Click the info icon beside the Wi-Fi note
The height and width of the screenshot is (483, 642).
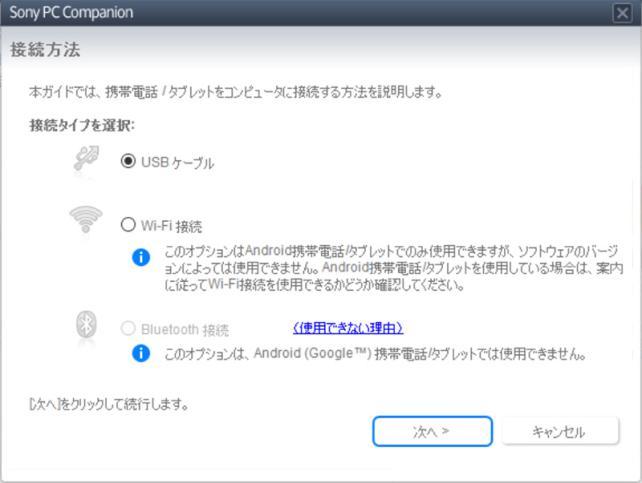coord(141,257)
